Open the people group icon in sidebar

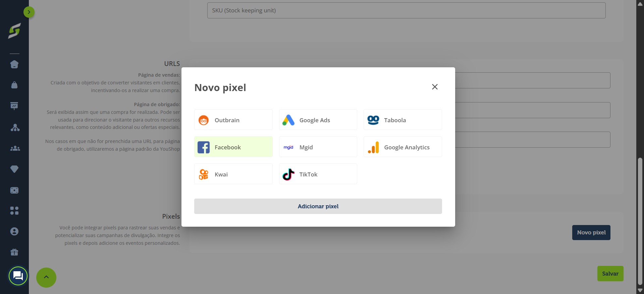coord(15,148)
